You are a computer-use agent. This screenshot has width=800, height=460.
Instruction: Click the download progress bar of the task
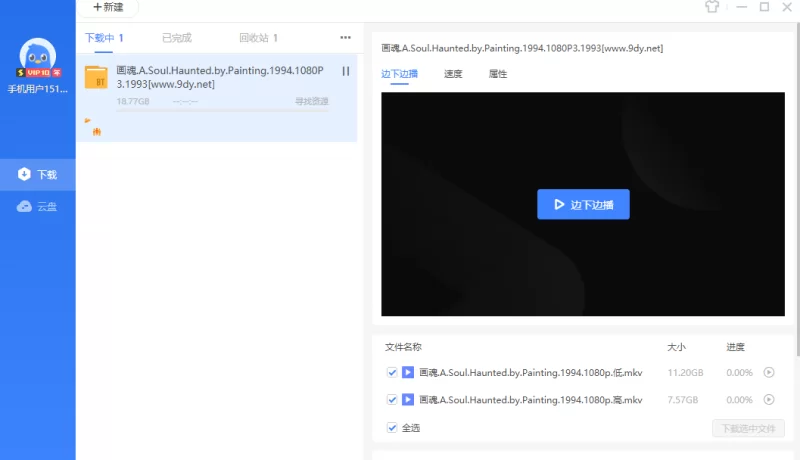point(218,110)
